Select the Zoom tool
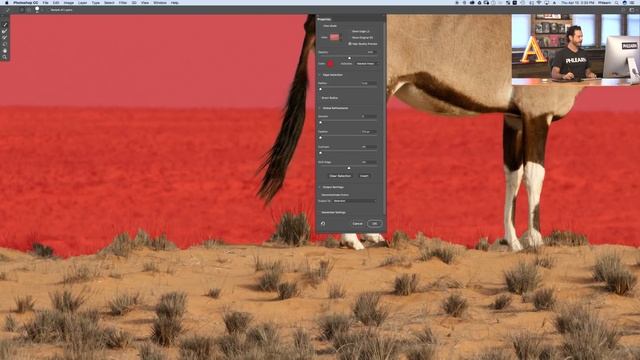 click(x=5, y=57)
